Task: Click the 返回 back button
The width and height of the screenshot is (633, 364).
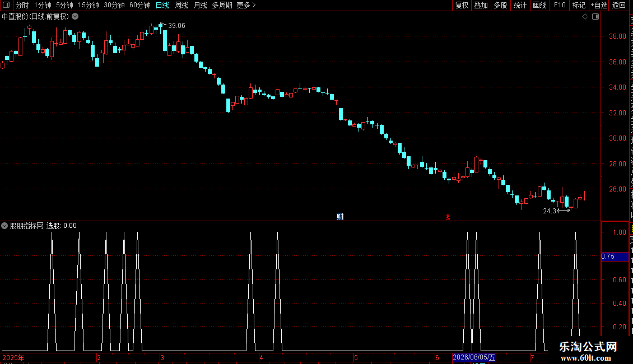Action: [x=618, y=5]
